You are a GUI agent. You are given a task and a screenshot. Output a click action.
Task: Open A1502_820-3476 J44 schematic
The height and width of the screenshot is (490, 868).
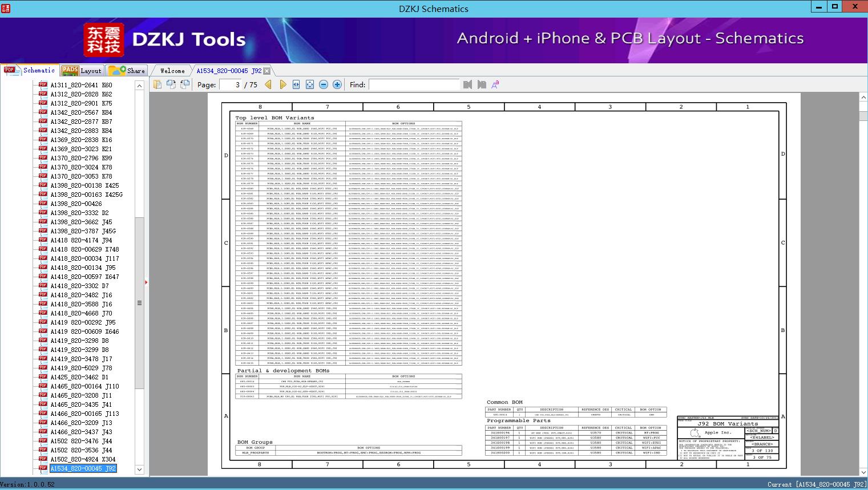(81, 441)
